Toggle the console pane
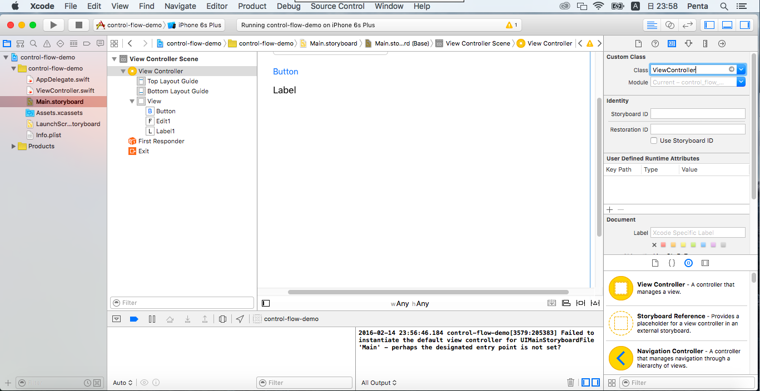Image resolution: width=760 pixels, height=391 pixels. (x=595, y=382)
